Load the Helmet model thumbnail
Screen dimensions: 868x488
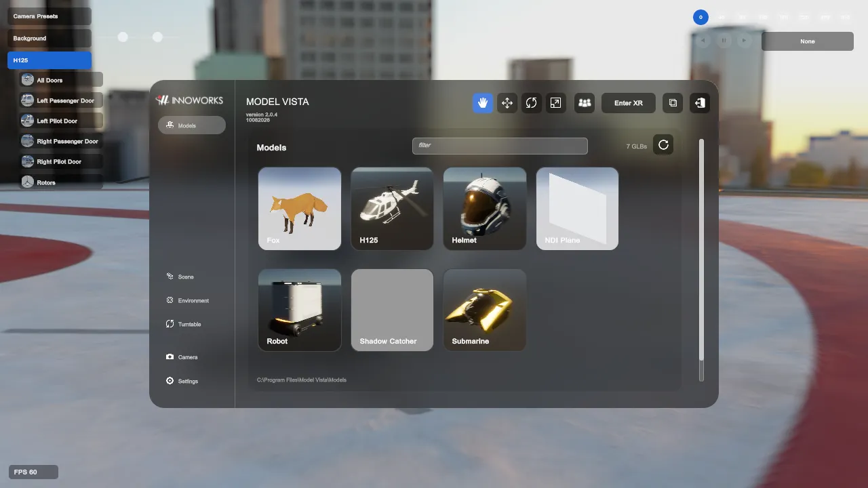[x=485, y=209]
